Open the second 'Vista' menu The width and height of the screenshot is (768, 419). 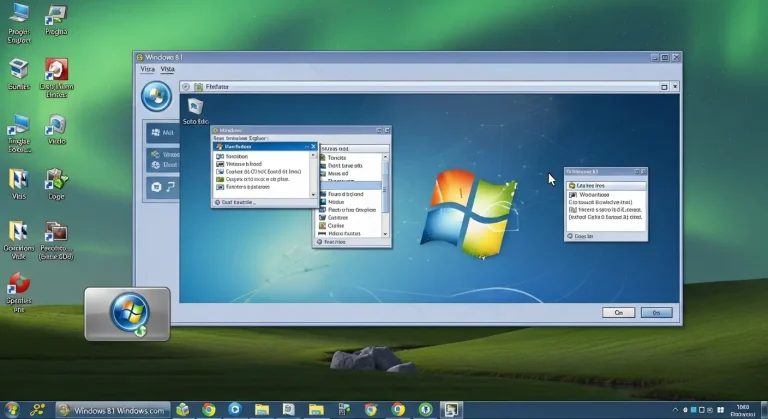168,70
